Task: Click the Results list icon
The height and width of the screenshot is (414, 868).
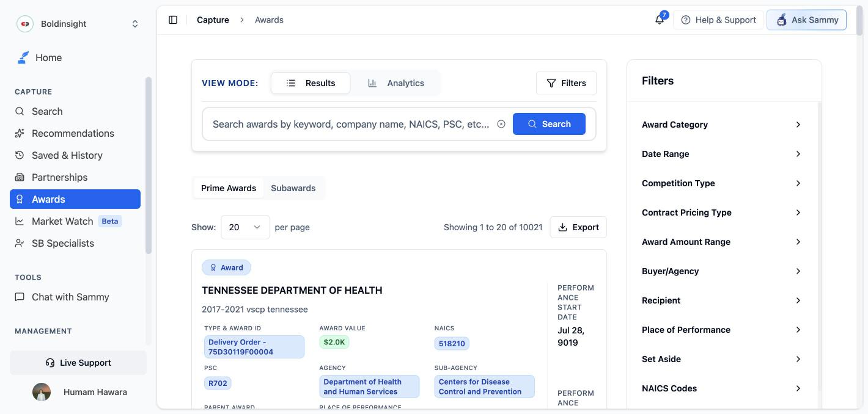Action: click(x=291, y=83)
